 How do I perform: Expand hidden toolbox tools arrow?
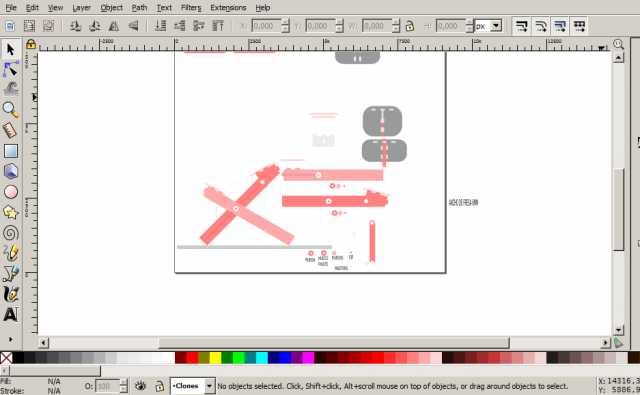click(11, 339)
